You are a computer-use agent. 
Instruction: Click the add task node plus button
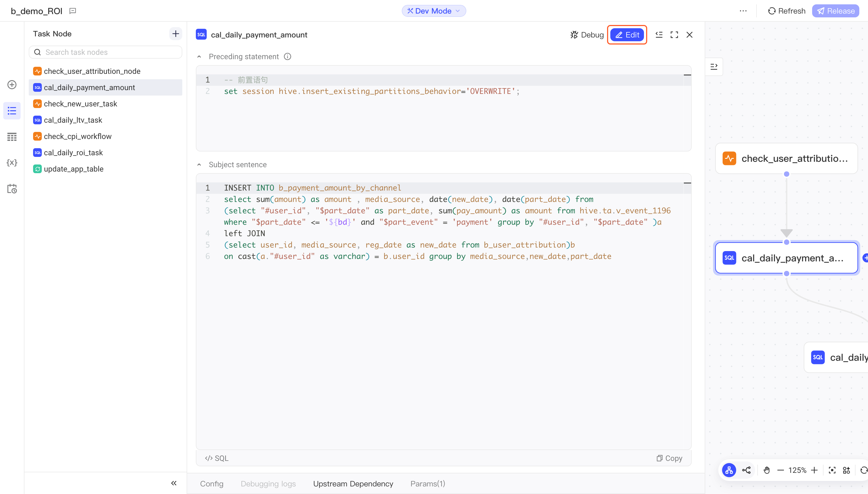click(x=176, y=34)
